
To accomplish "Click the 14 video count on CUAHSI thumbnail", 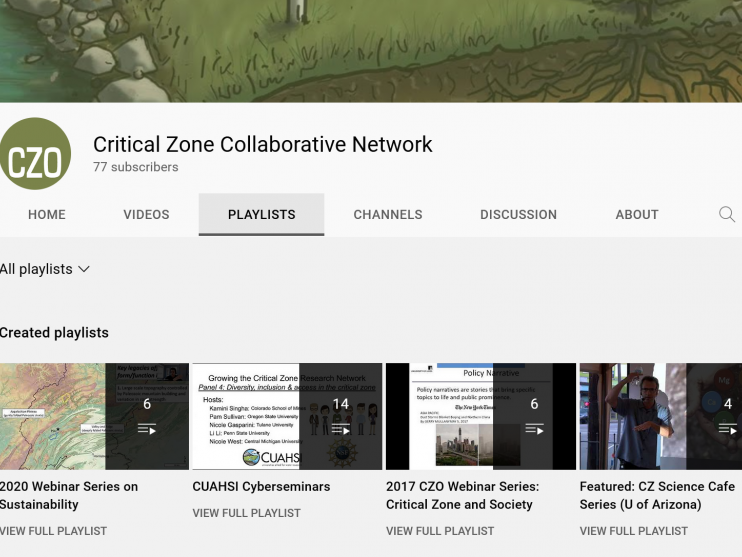I will 340,404.
